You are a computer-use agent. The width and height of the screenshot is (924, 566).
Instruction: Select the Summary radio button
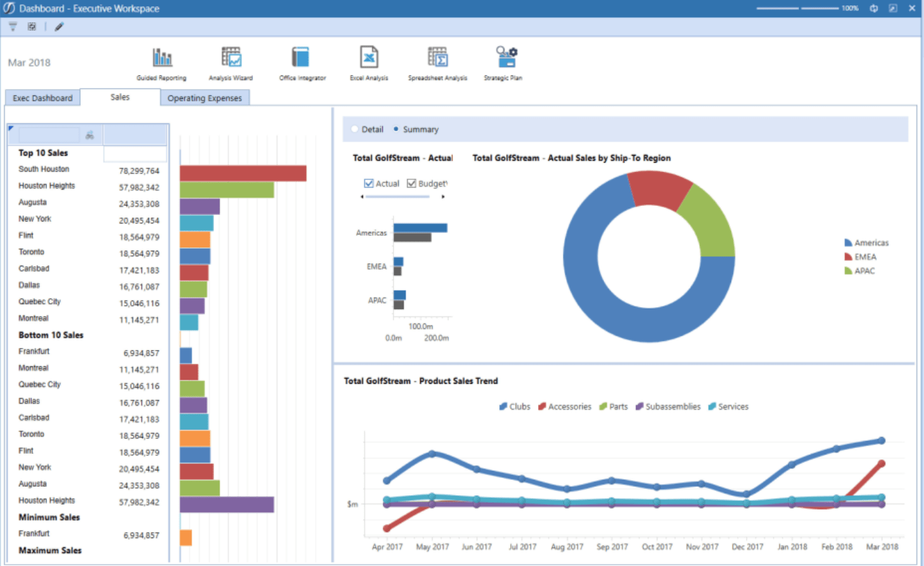tap(396, 129)
